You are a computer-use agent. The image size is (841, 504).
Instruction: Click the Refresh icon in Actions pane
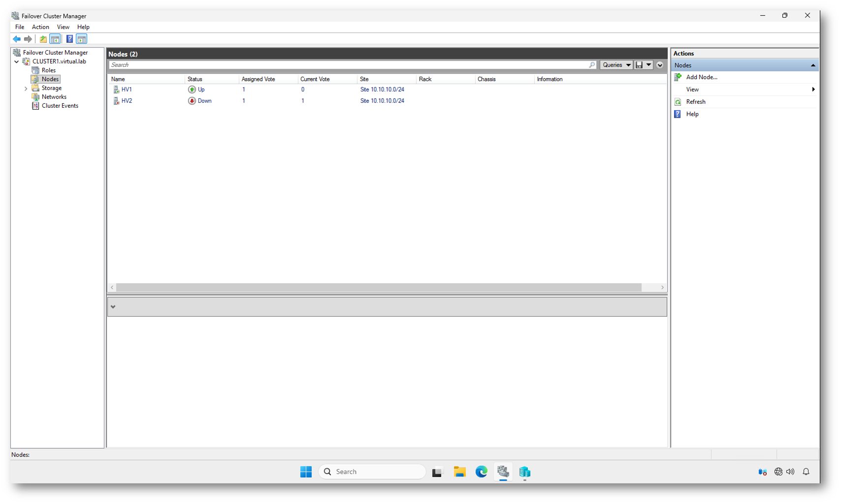pyautogui.click(x=678, y=102)
